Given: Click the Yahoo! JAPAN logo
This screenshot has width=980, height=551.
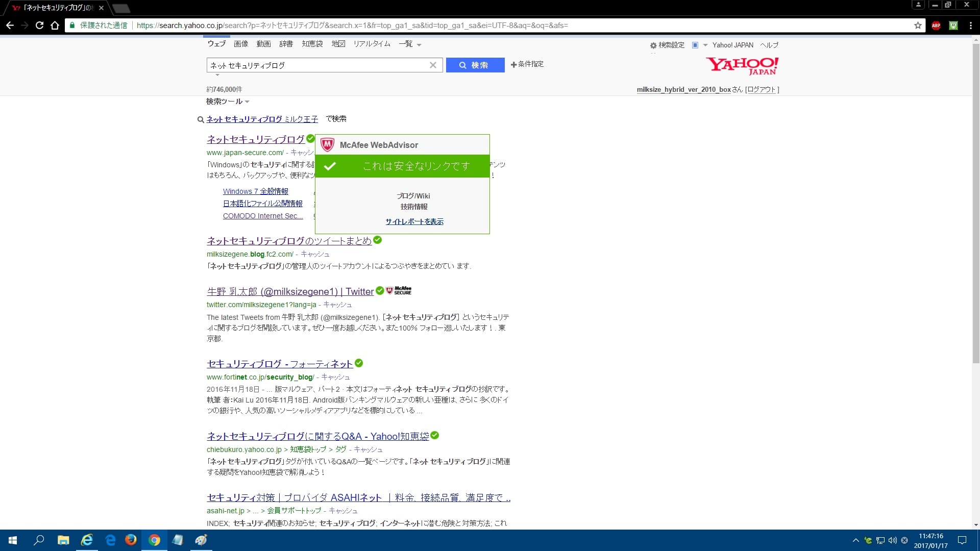Looking at the screenshot, I should pos(742,66).
